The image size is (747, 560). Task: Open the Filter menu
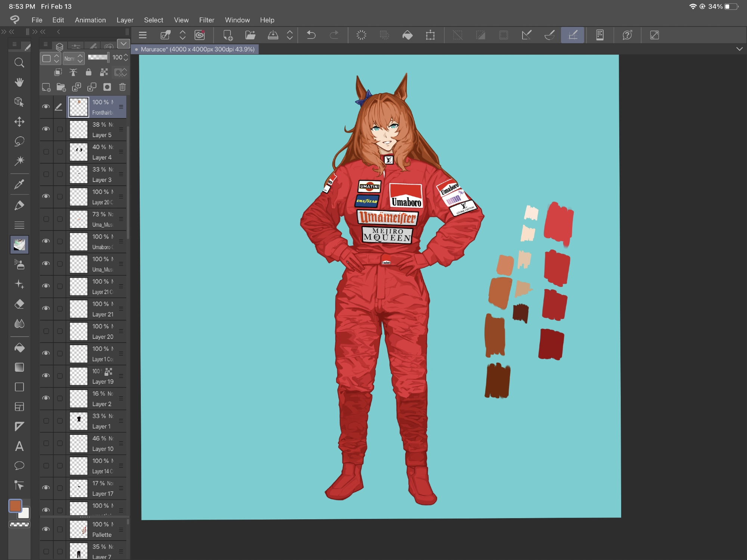click(x=207, y=20)
